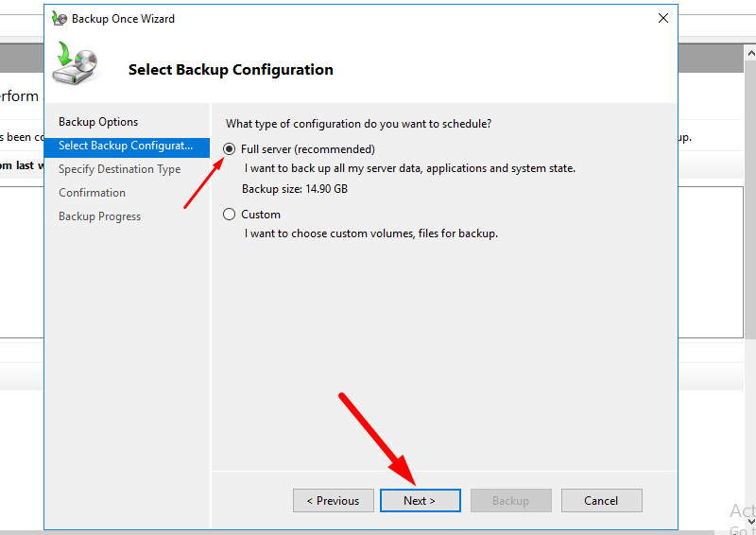
Task: Click the Confirmation step in sidebar
Action: (92, 193)
